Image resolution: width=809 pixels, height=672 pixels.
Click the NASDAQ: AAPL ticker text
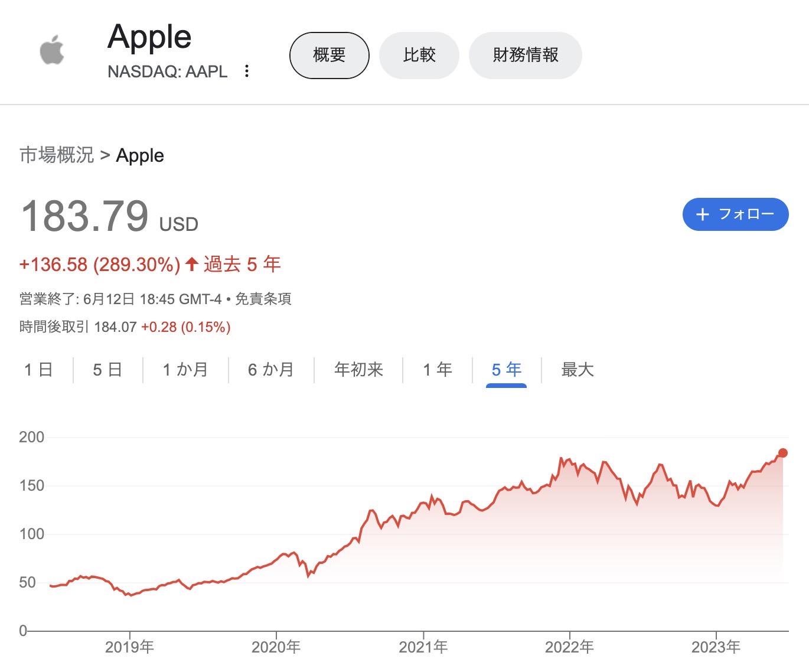[x=168, y=71]
